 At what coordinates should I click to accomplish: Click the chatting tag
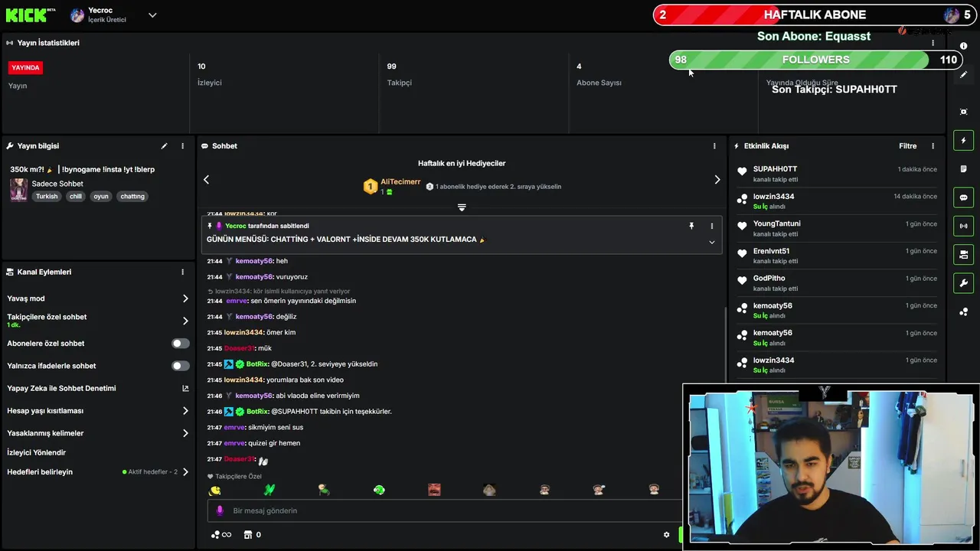click(x=132, y=197)
